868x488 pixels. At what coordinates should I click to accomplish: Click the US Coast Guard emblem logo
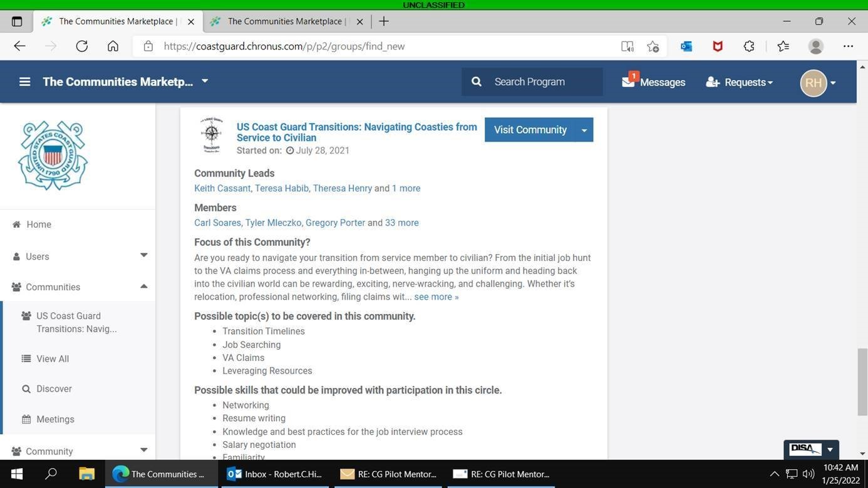tap(53, 156)
